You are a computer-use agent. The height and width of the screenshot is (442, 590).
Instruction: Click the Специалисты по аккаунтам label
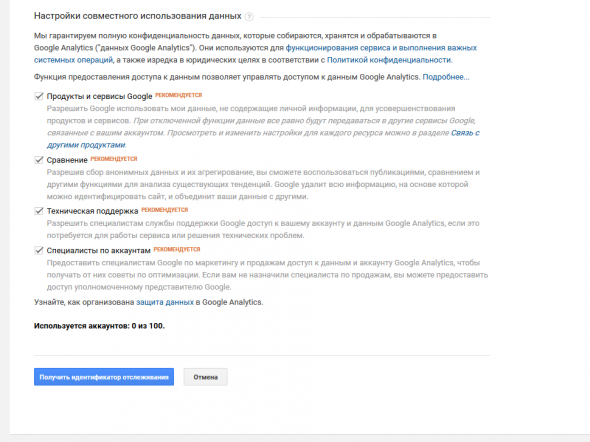click(x=98, y=251)
